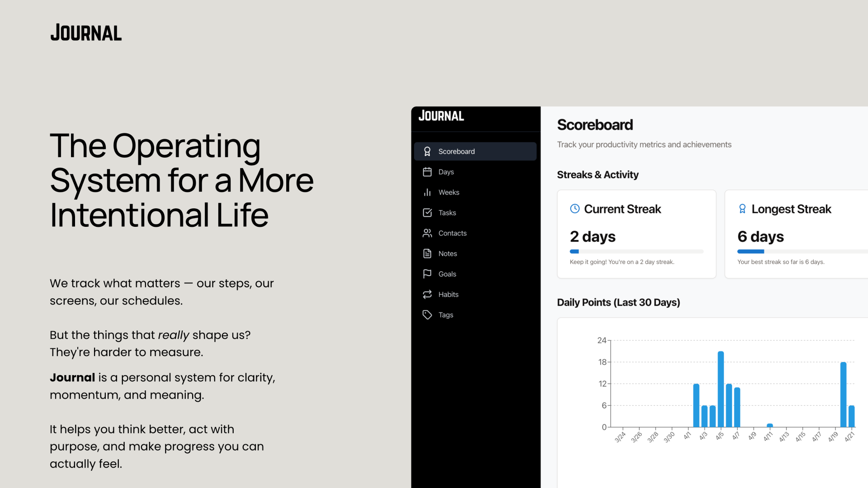Open the Habits menu item
The image size is (868, 488).
475,294
